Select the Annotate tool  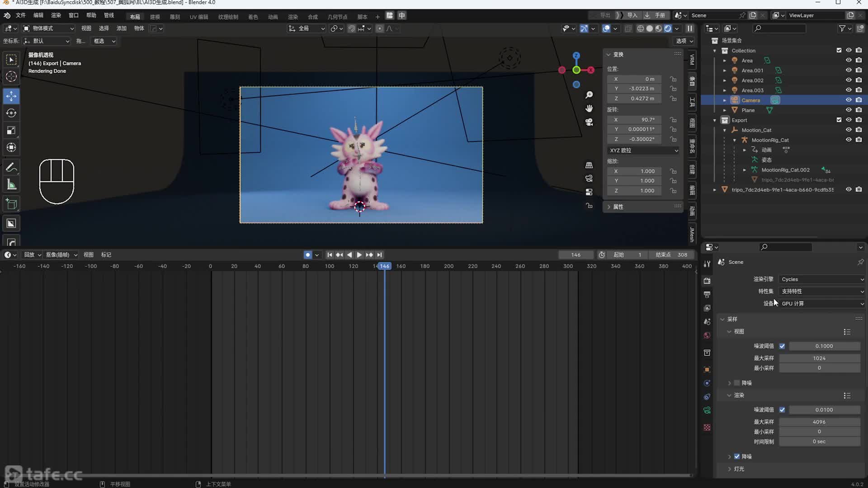click(x=11, y=167)
